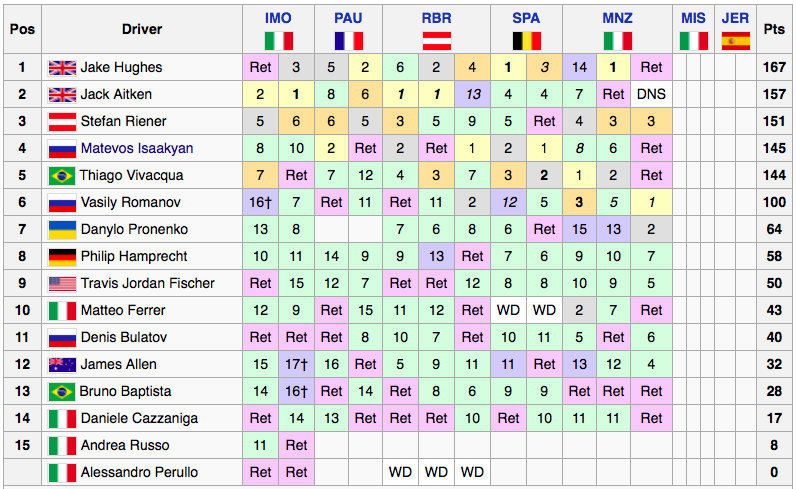This screenshot has height=489, width=796.
Task: Click the Australian flag beside James Allen
Action: pyautogui.click(x=62, y=365)
